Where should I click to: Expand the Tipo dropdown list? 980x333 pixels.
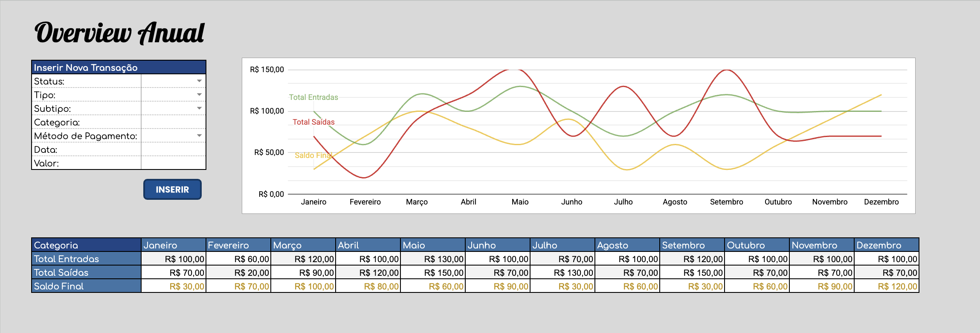click(x=199, y=95)
